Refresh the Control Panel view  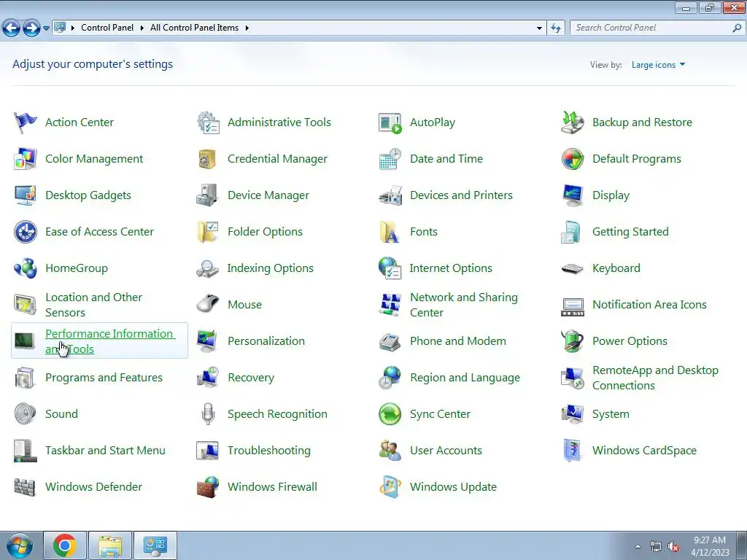(x=556, y=28)
